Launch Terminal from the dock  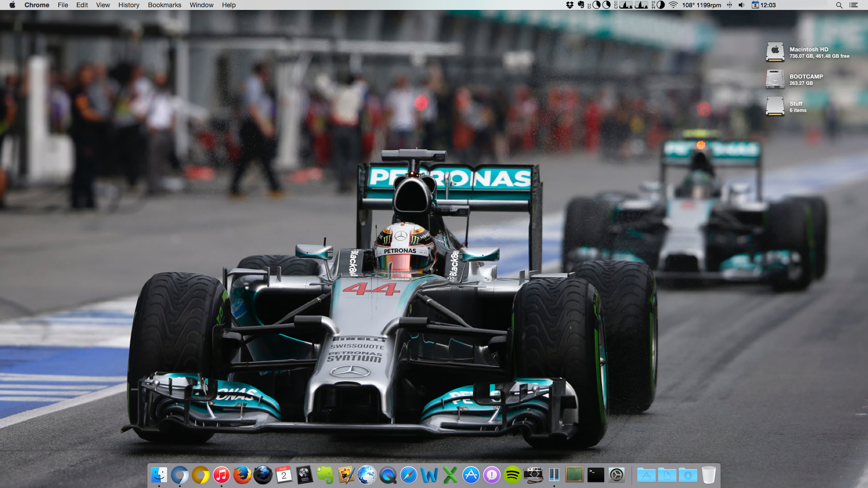tap(596, 475)
